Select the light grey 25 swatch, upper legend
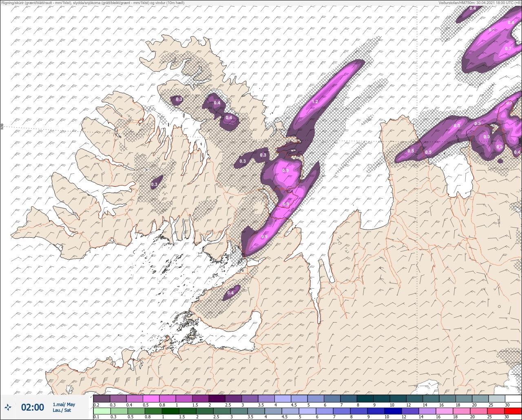This screenshot has height=420, width=522. coord(497,398)
